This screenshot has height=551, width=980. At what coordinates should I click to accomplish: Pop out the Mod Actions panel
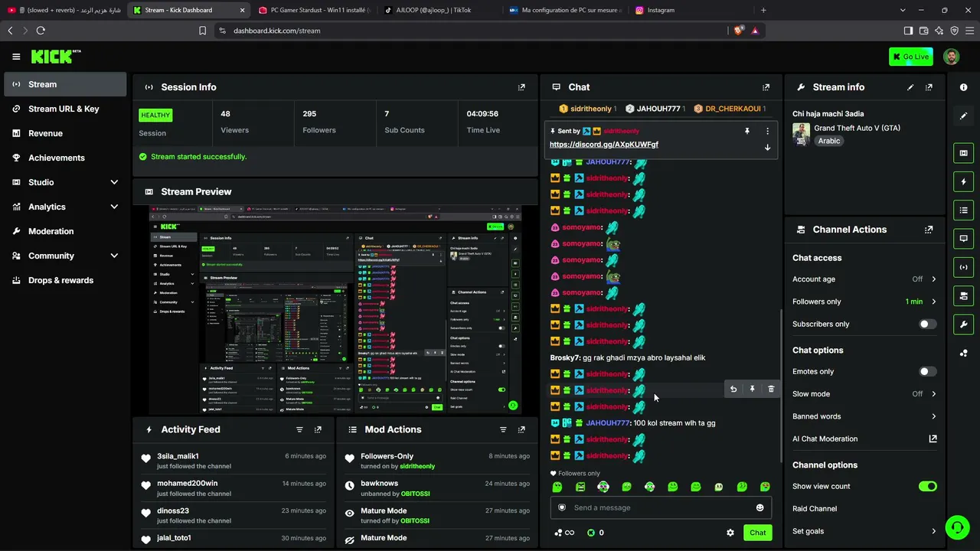(x=521, y=430)
